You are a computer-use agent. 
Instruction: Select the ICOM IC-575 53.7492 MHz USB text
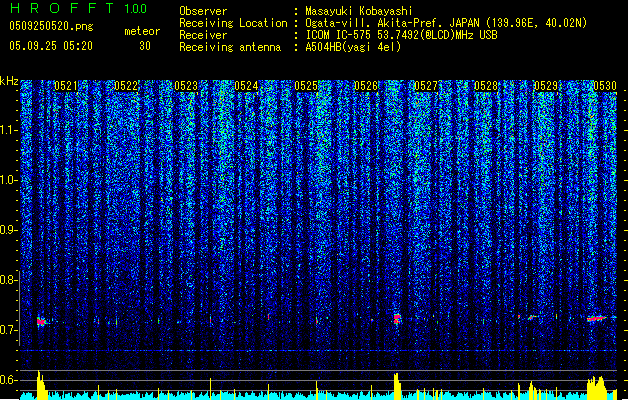click(401, 35)
